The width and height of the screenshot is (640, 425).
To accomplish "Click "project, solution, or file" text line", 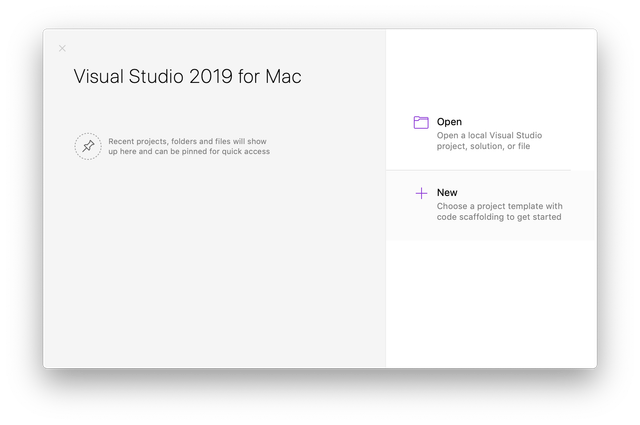I will (483, 147).
